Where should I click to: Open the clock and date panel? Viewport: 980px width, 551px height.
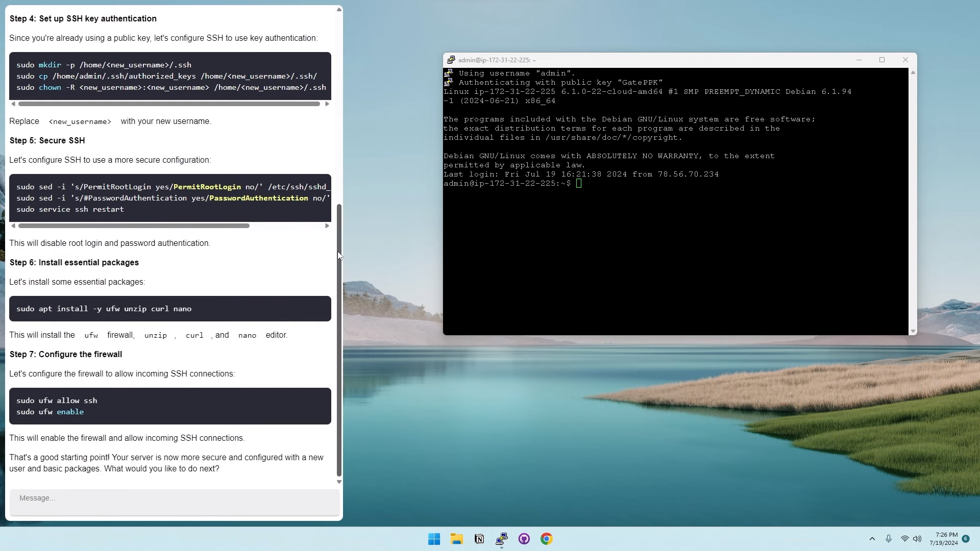click(943, 539)
